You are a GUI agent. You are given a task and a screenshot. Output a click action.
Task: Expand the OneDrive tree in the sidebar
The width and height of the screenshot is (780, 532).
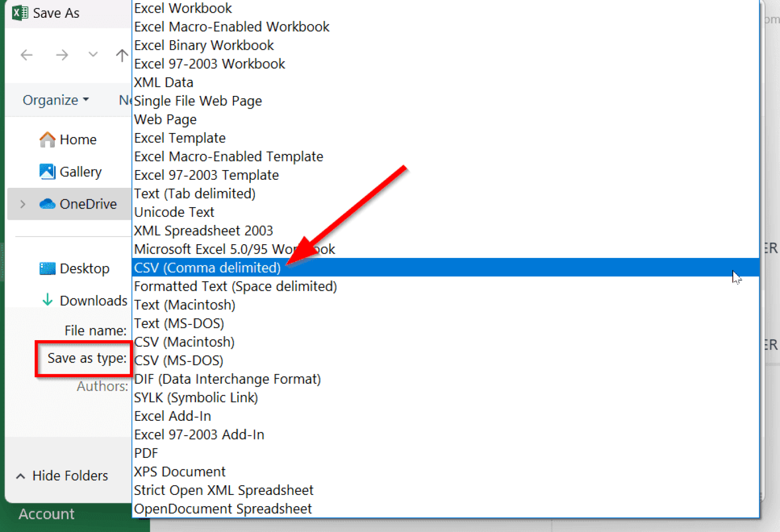pyautogui.click(x=22, y=204)
